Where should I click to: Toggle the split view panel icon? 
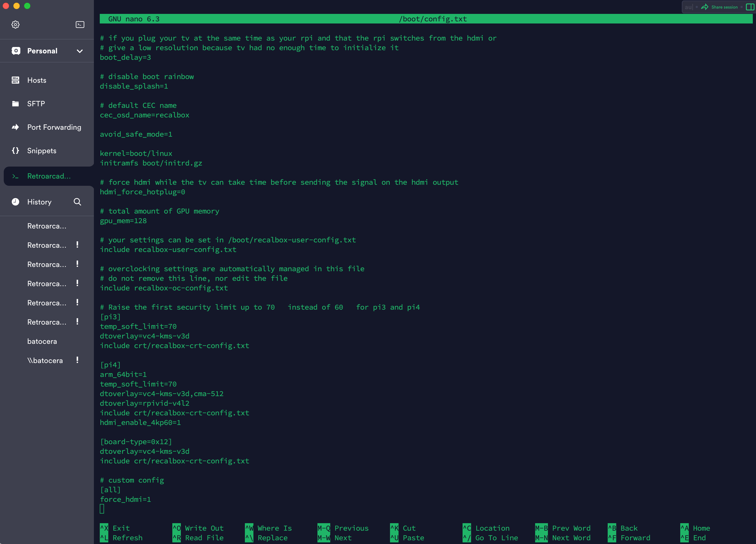click(x=750, y=7)
